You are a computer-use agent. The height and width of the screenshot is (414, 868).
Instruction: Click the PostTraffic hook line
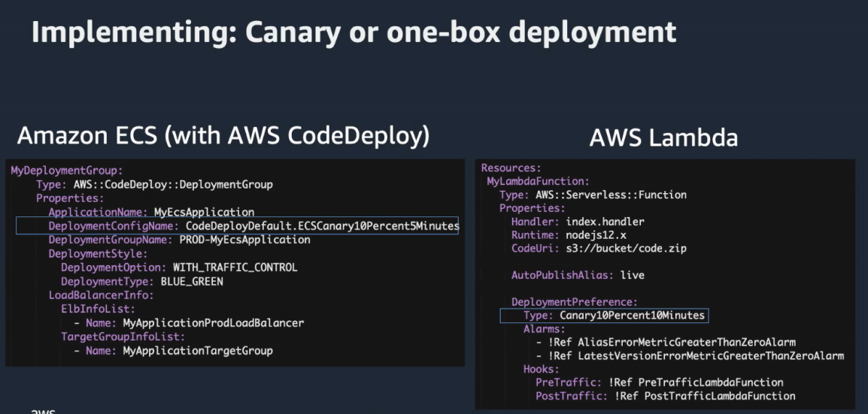[665, 396]
